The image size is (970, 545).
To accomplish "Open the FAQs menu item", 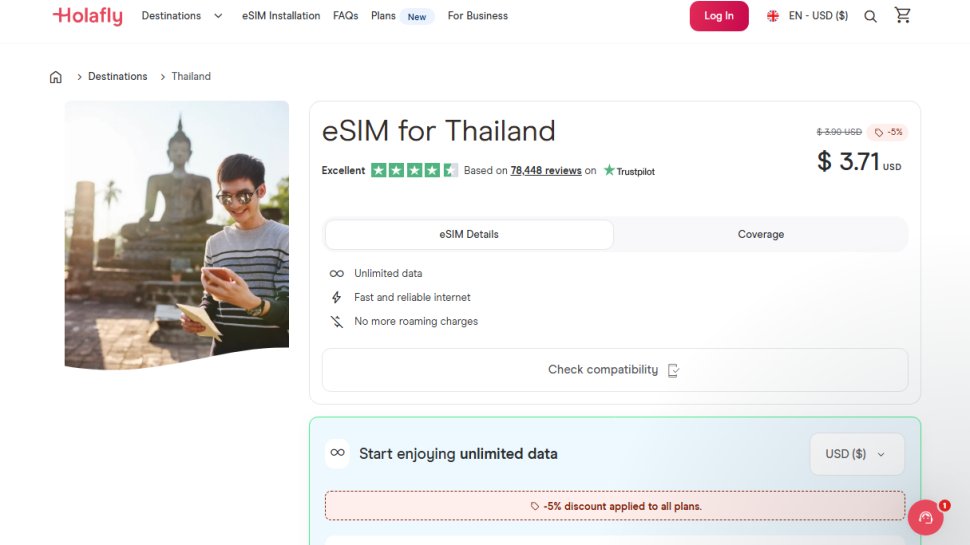I will coord(345,16).
